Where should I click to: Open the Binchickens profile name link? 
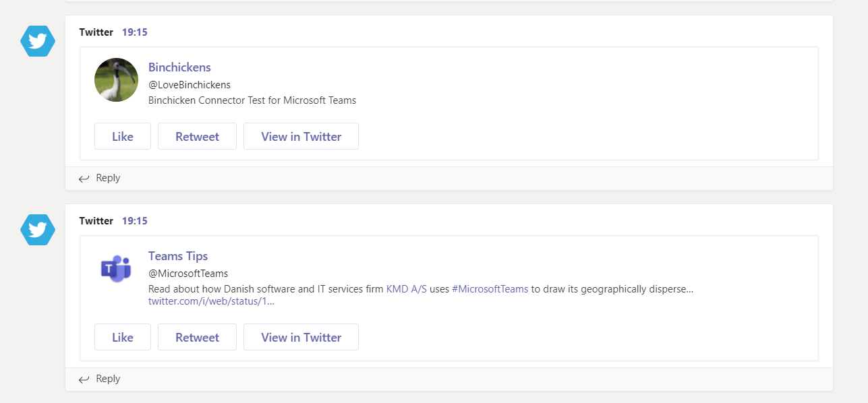[179, 67]
